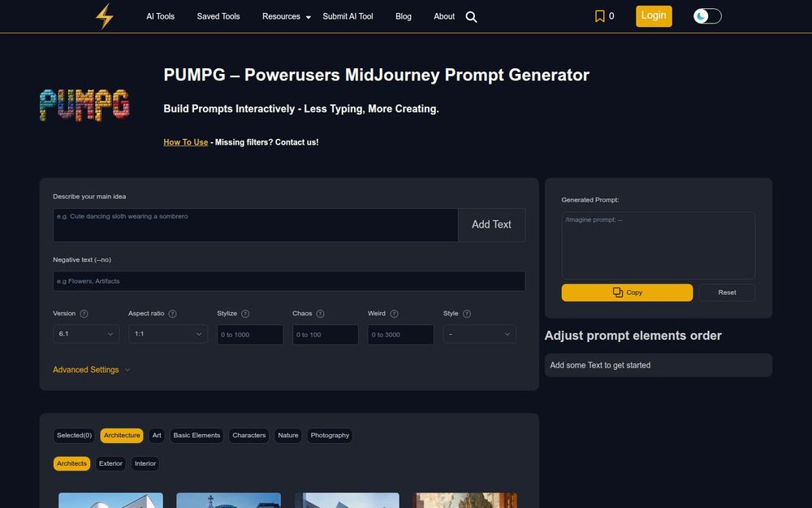
Task: Select the Selected(0) category tab
Action: click(74, 436)
